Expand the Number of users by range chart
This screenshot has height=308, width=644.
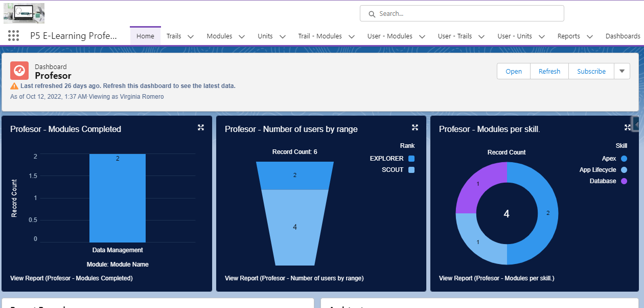(415, 127)
